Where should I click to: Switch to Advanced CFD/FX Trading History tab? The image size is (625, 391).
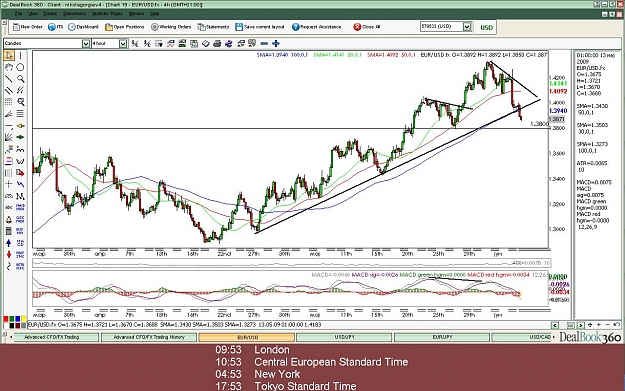pos(149,337)
